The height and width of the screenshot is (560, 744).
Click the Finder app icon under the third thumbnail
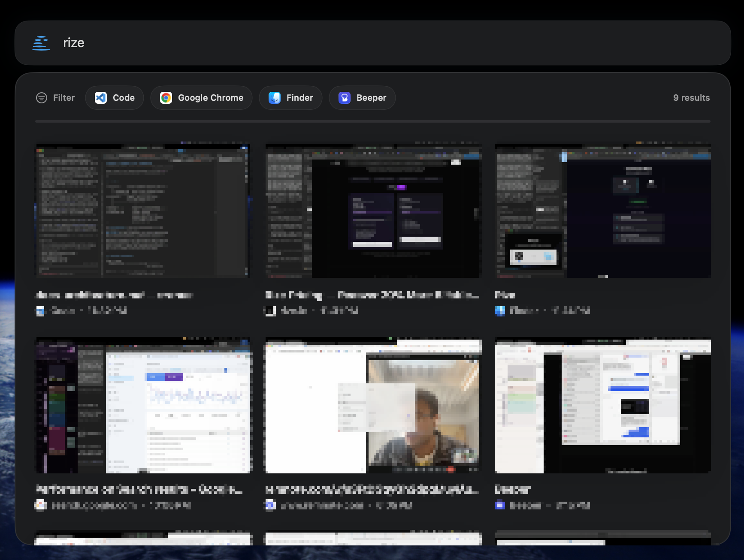500,310
